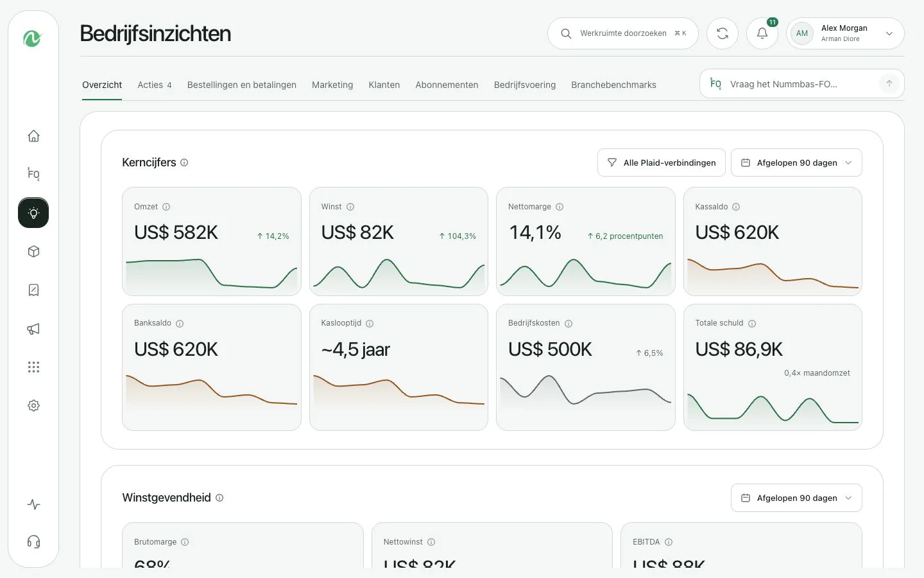Open the Home icon in sidebar

[33, 136]
